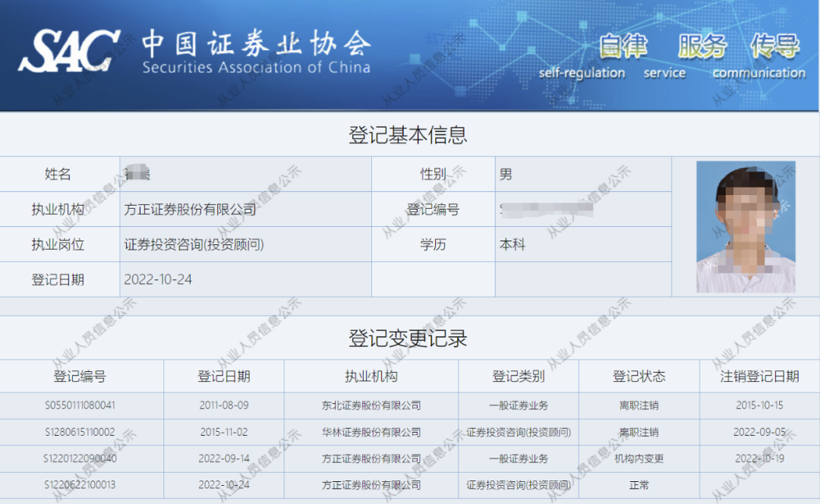Click the 执业机构 label in basic info
Screen dimensions: 820x504
[58, 209]
